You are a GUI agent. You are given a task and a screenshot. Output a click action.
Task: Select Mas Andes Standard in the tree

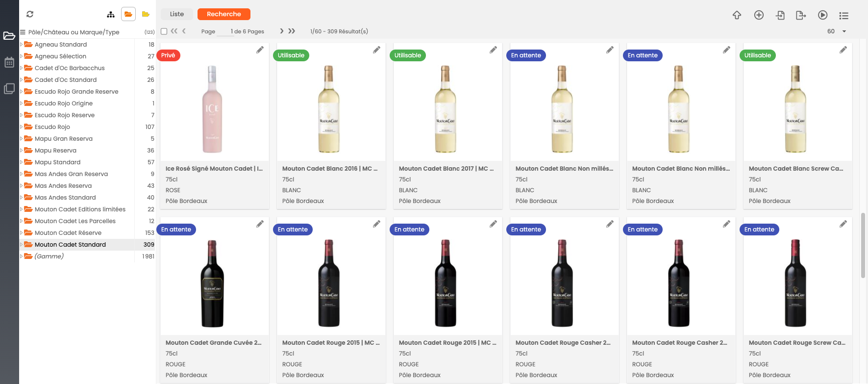[65, 198]
